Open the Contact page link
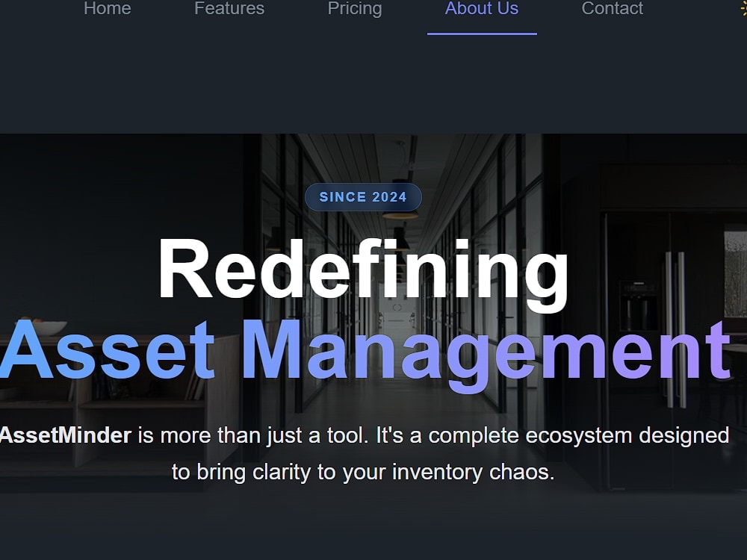Viewport: 747px width, 560px height. point(613,8)
